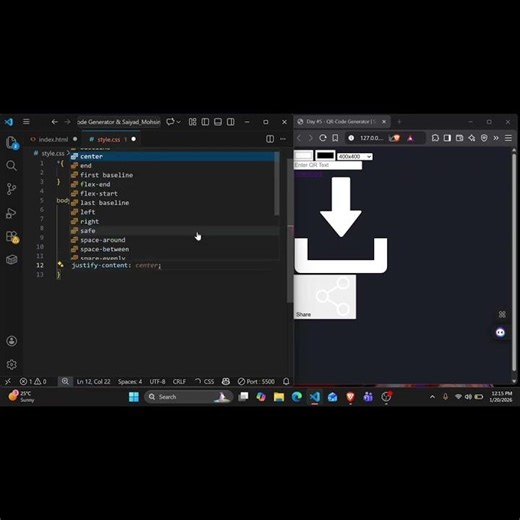Open the editor More Actions menu

pyautogui.click(x=283, y=139)
